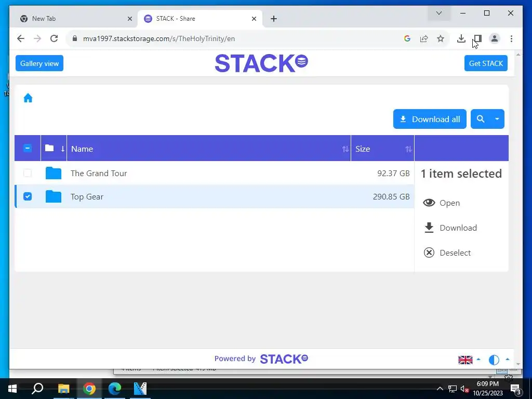This screenshot has height=399, width=532.
Task: Uncheck the Top Gear row checkbox
Action: click(x=28, y=196)
